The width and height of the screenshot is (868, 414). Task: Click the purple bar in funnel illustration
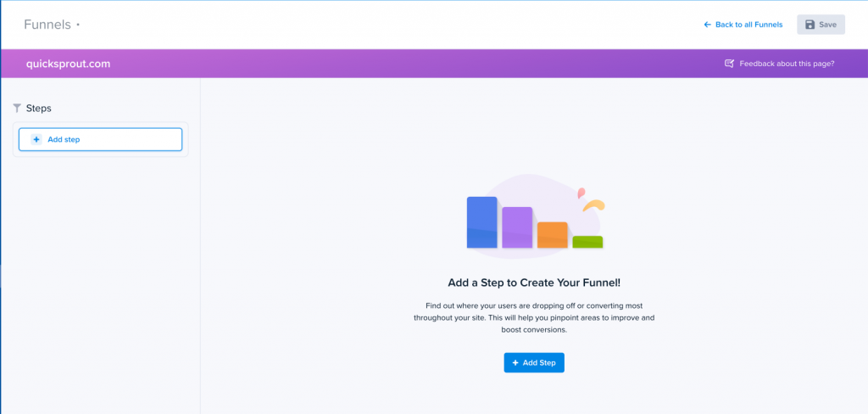click(x=517, y=227)
